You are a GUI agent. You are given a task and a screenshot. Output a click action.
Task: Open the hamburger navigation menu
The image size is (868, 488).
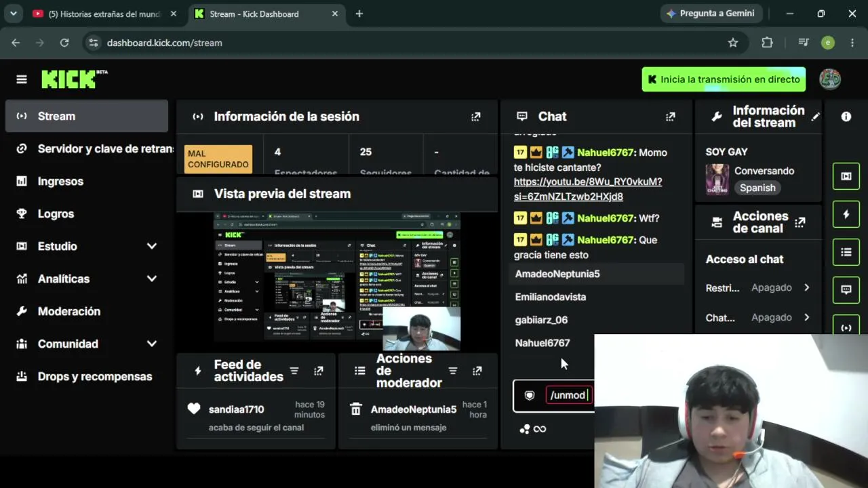pyautogui.click(x=22, y=79)
